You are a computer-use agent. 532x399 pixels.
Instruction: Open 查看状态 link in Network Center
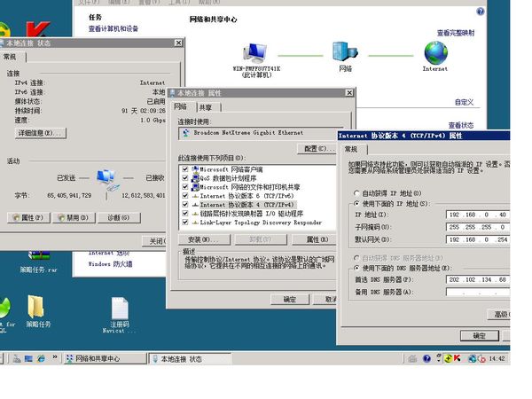461,125
